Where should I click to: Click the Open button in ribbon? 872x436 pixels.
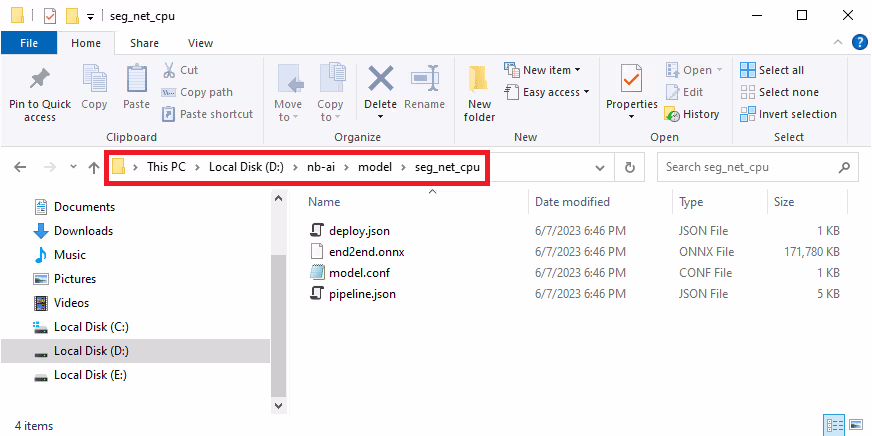coord(693,70)
